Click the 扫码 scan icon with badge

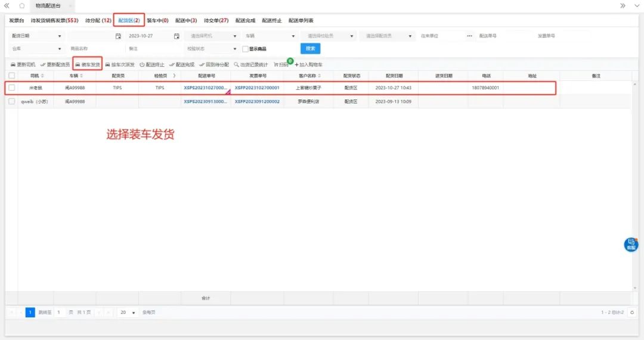277,64
